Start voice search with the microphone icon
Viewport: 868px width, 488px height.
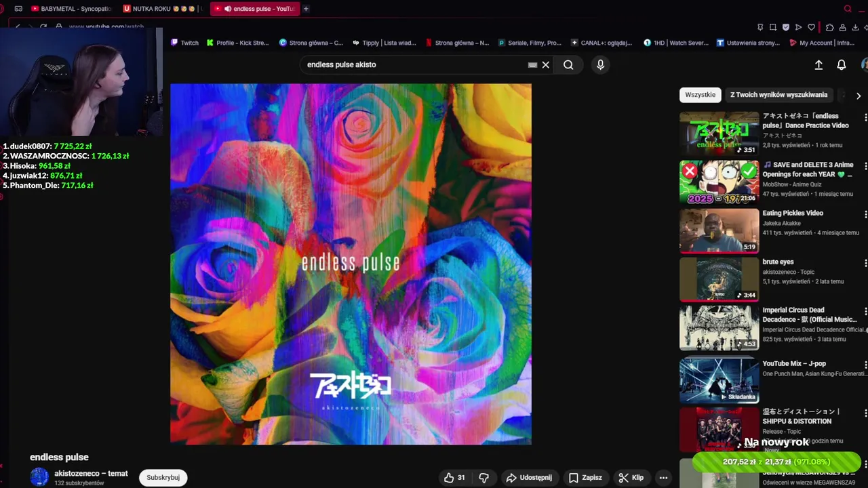coord(600,65)
